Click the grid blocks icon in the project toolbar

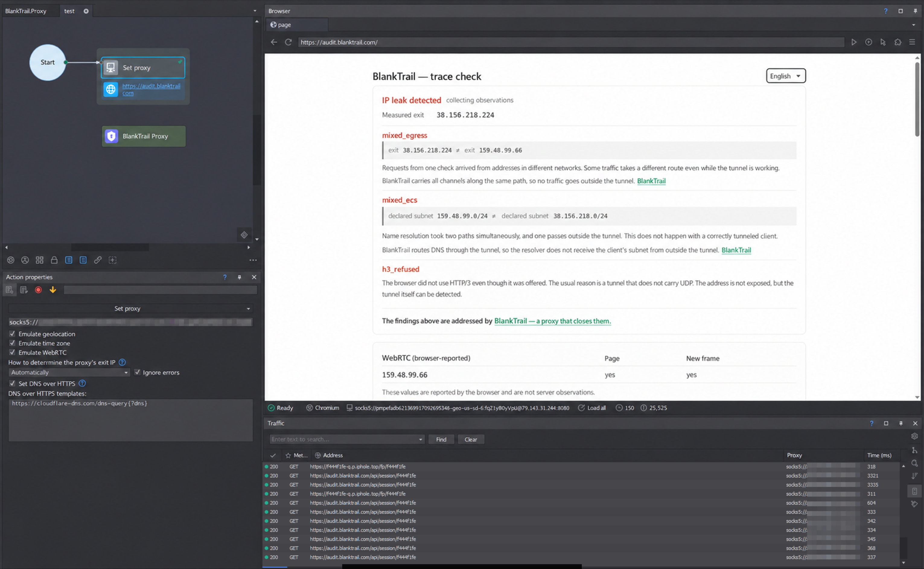point(40,260)
